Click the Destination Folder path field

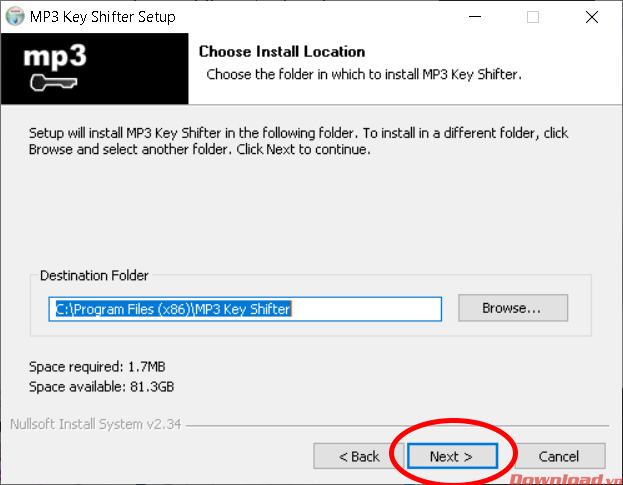(245, 309)
